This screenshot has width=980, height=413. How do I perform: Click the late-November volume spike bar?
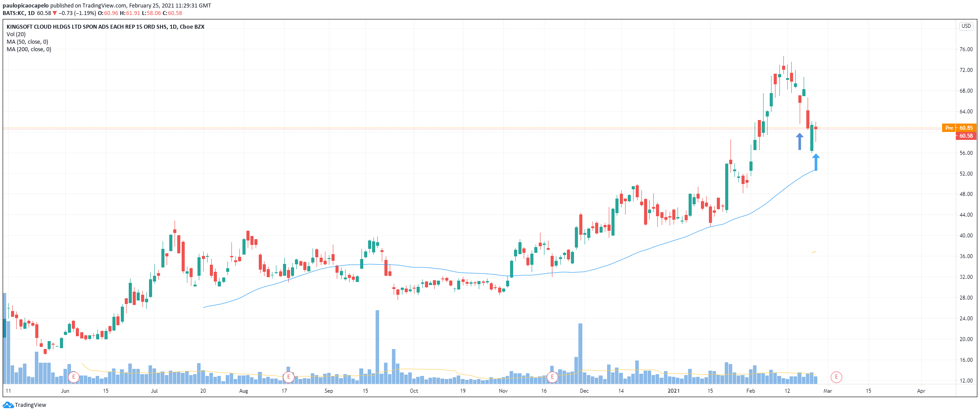[x=580, y=353]
